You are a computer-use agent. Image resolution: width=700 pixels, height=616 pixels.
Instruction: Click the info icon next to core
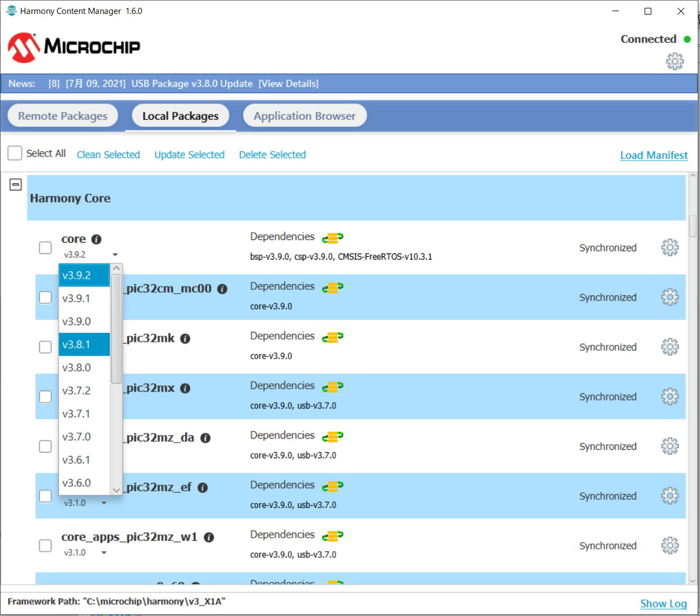click(96, 239)
